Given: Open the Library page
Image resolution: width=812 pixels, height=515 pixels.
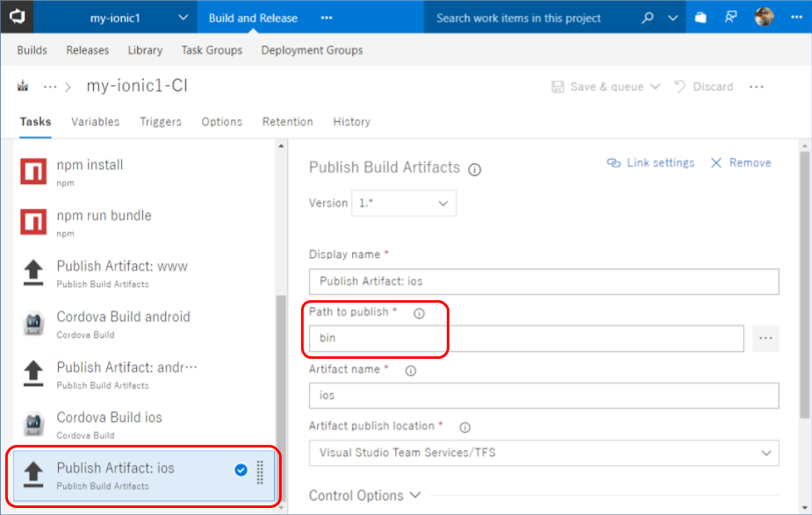Looking at the screenshot, I should [145, 50].
